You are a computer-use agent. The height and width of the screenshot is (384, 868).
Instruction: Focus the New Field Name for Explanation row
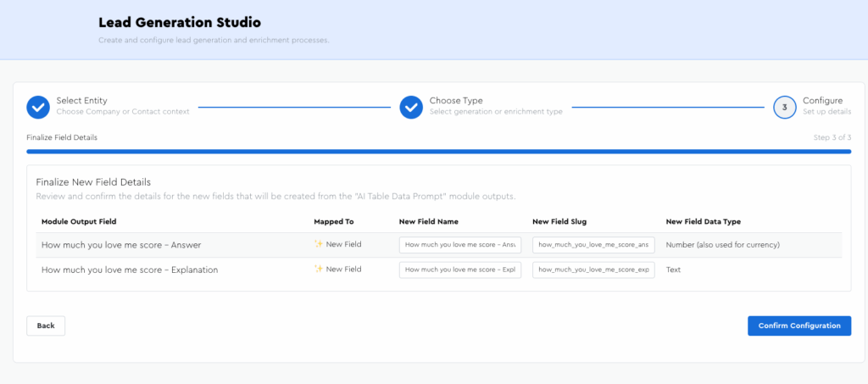click(460, 270)
